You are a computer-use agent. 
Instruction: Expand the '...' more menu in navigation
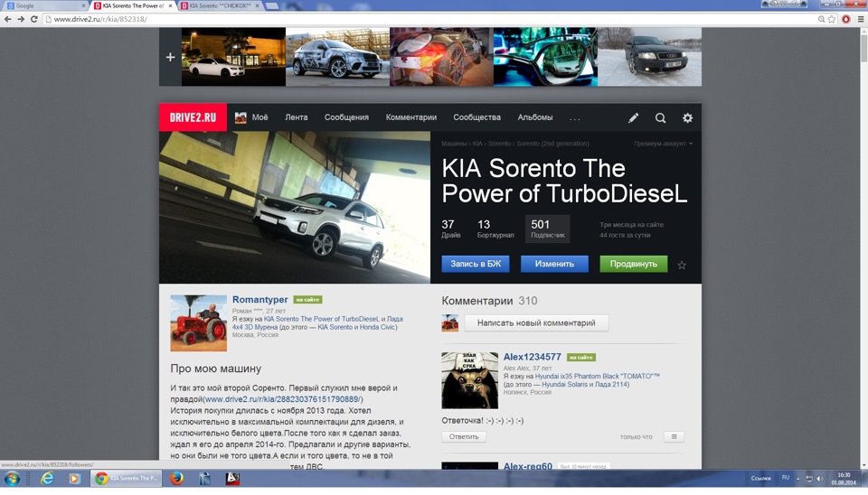(575, 117)
